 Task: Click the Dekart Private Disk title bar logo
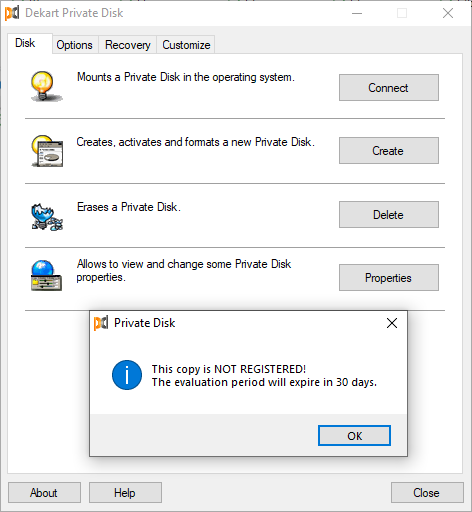[12, 13]
